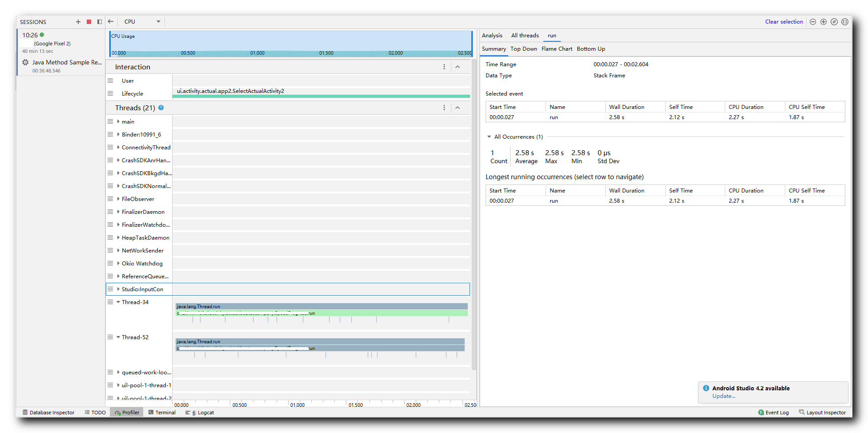Viewport: 868px width, 433px height.
Task: Click drag handle beside Studio:InputCon thread
Action: [110, 289]
